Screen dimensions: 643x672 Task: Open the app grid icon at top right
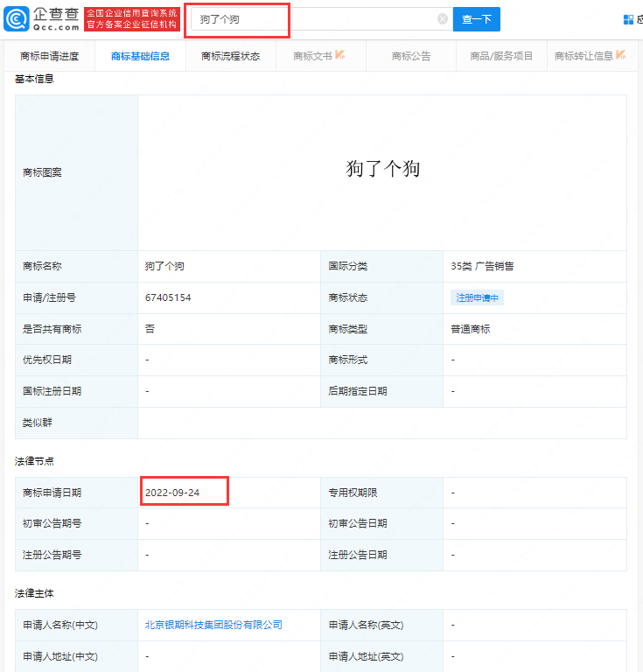(628, 19)
